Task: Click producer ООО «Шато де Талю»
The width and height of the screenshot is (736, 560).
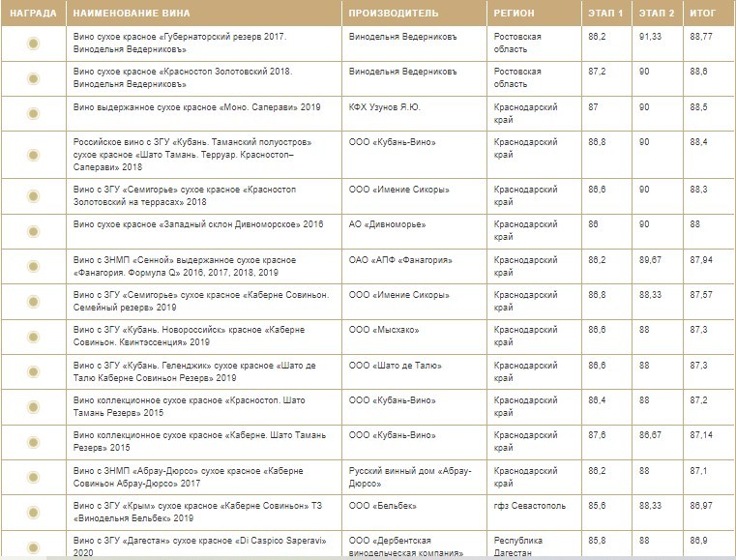Action: [x=396, y=366]
